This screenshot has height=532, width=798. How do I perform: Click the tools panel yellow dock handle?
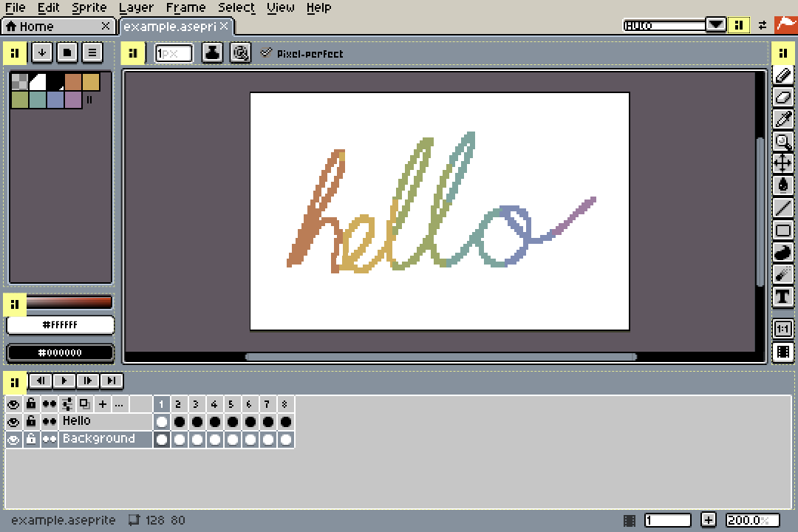point(783,53)
